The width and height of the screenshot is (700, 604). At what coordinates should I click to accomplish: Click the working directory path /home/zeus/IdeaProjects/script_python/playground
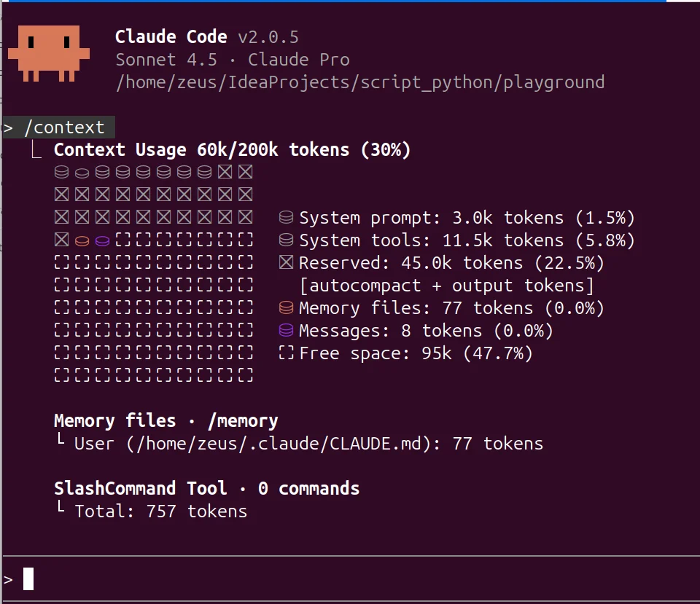point(360,82)
